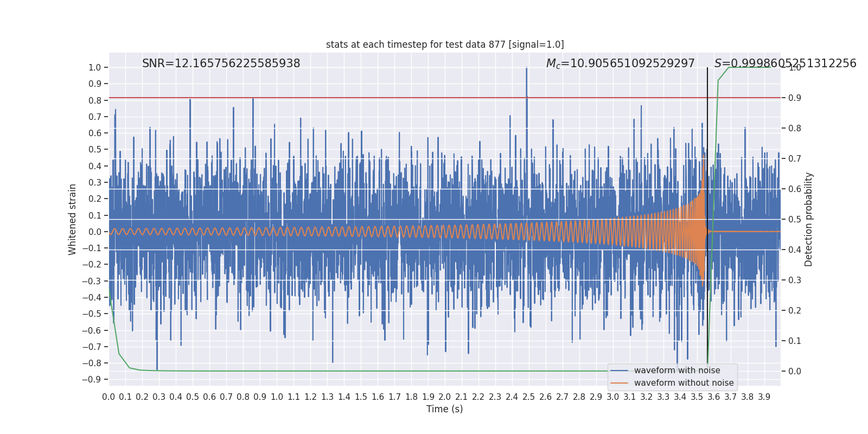Click the 0.7 tick on the Detection probability axis
The height and width of the screenshot is (434, 868).
pos(795,159)
